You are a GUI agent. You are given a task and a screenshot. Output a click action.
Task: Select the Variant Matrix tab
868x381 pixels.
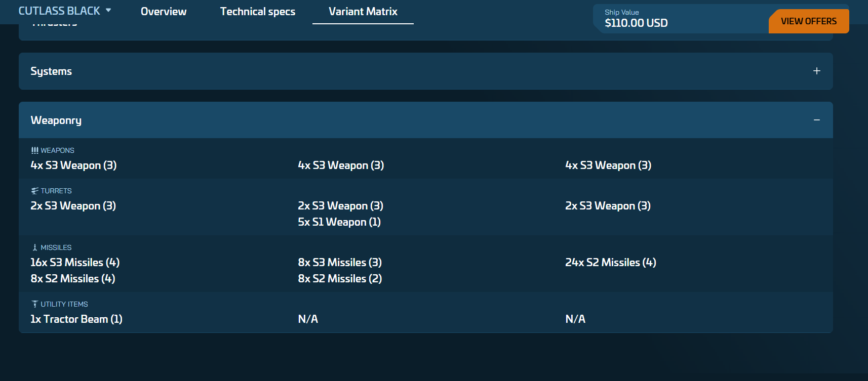(363, 12)
